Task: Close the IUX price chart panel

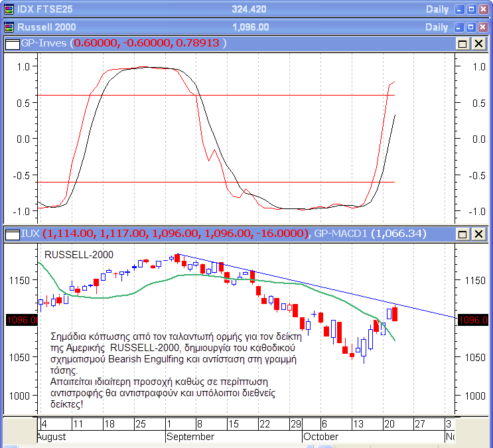Action: click(478, 234)
